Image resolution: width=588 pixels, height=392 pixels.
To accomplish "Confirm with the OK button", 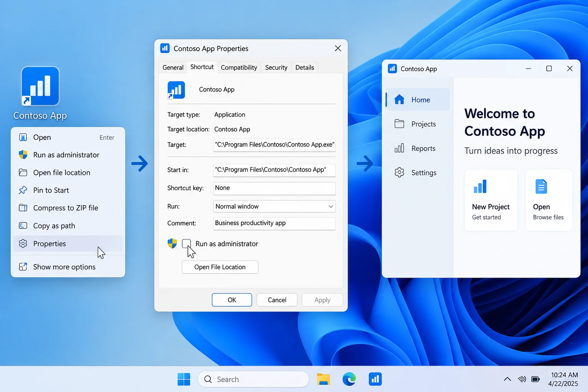I will [x=232, y=300].
